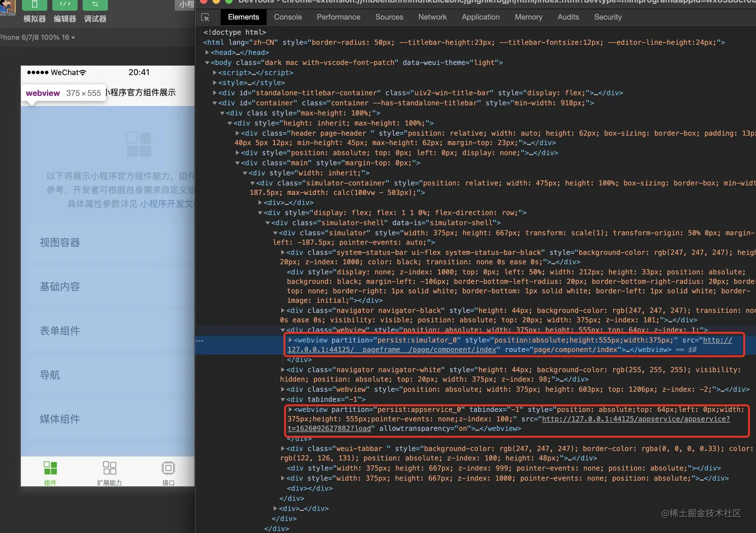This screenshot has width=756, height=533.
Task: Open 视图容器 list item in simulator
Action: (112, 243)
